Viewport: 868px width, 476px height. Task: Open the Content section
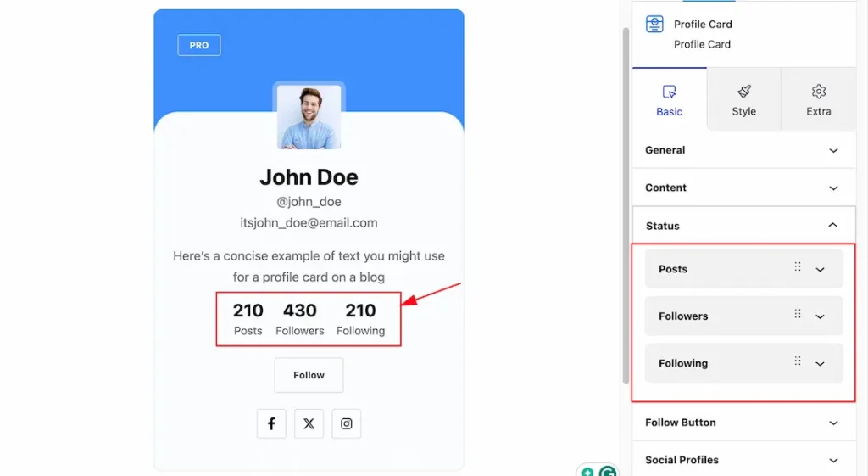pos(744,188)
